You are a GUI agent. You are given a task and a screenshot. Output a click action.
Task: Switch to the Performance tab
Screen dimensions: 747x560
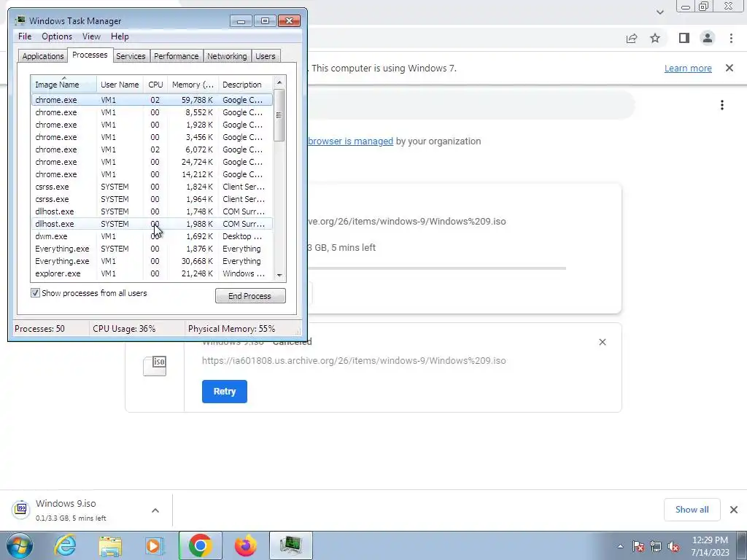[177, 55]
